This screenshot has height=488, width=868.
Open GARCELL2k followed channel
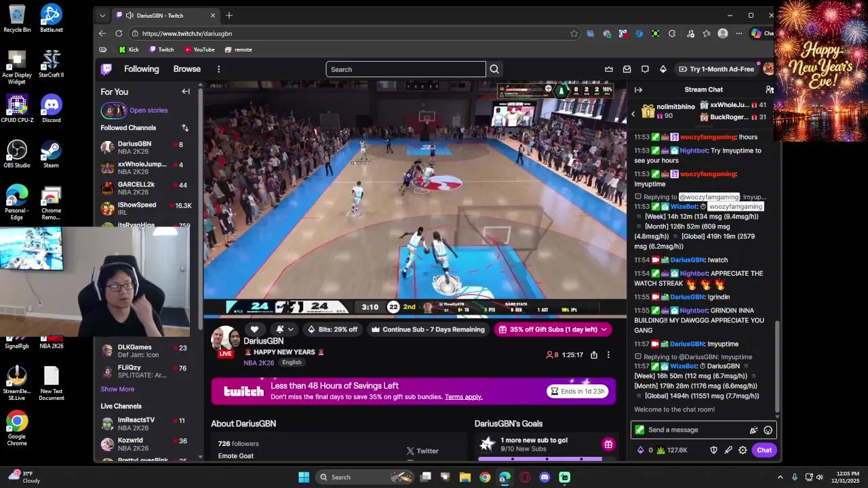point(145,188)
